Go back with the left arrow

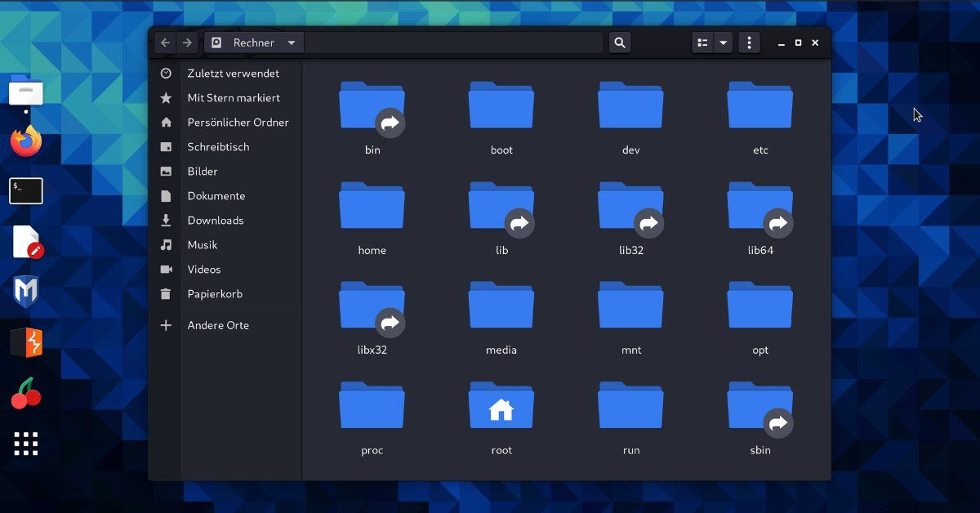pyautogui.click(x=165, y=42)
